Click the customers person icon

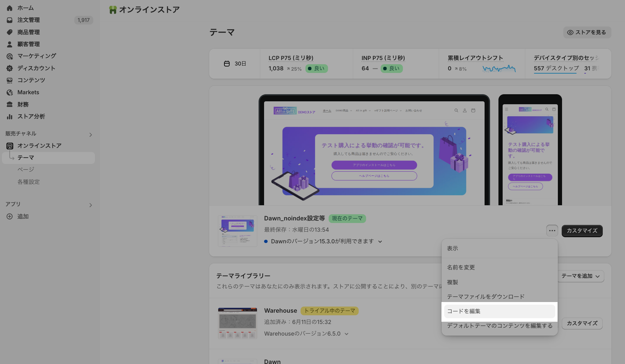coord(10,44)
